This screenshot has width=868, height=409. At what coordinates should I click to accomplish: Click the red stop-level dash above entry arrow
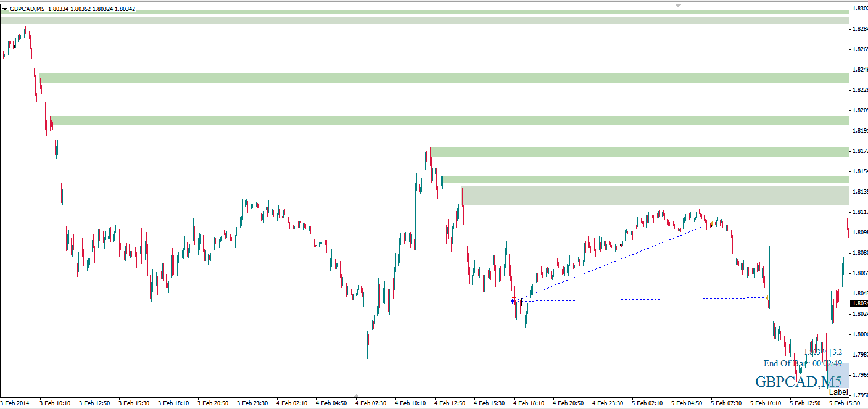point(513,297)
